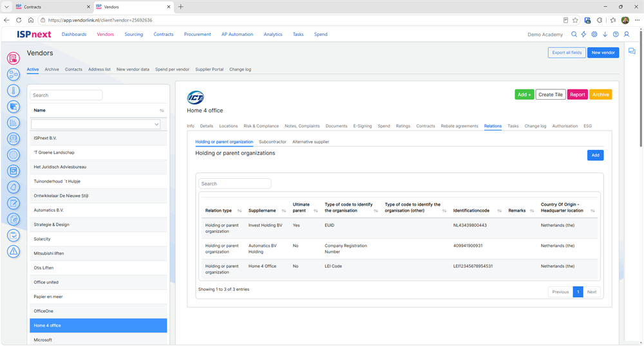The image size is (644, 346).
Task: Click identification code 409941900931
Action: point(468,246)
